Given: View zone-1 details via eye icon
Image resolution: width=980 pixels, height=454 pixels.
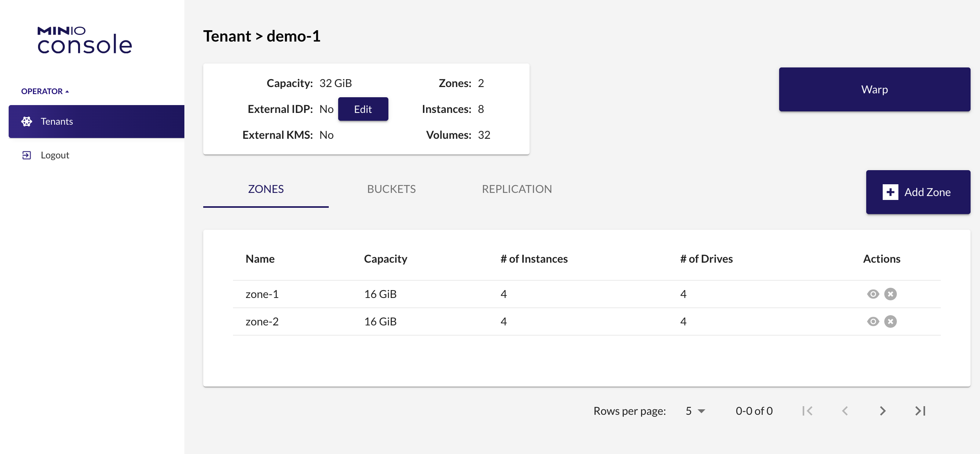Looking at the screenshot, I should point(873,294).
